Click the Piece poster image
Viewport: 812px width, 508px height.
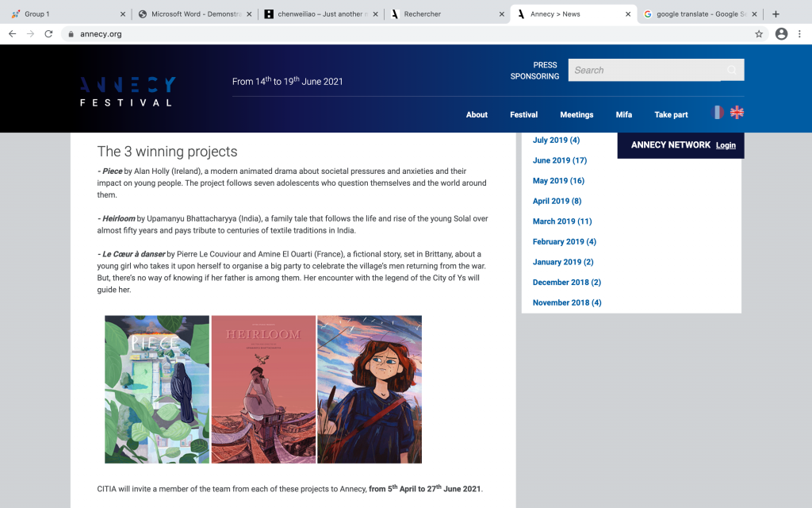(157, 389)
